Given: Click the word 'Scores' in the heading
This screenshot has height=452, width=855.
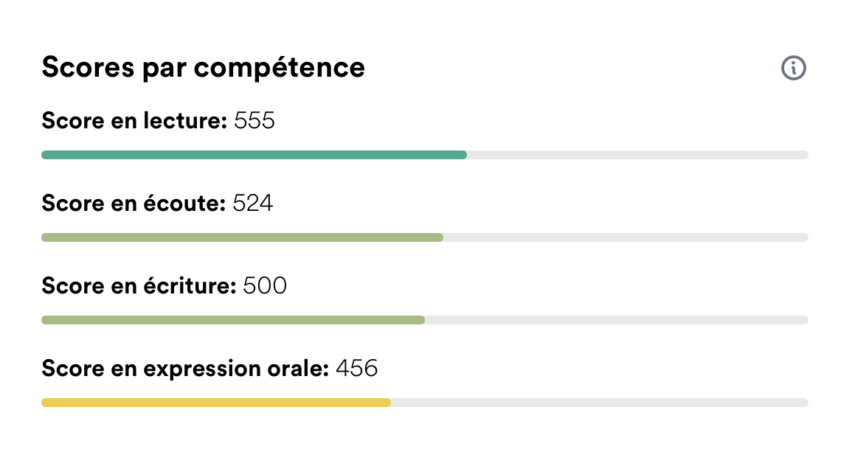Looking at the screenshot, I should (88, 68).
